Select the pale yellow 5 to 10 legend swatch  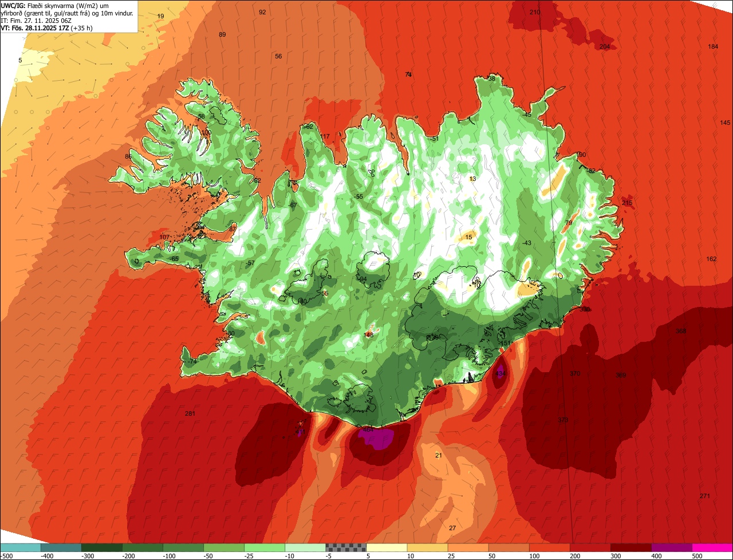point(386,547)
